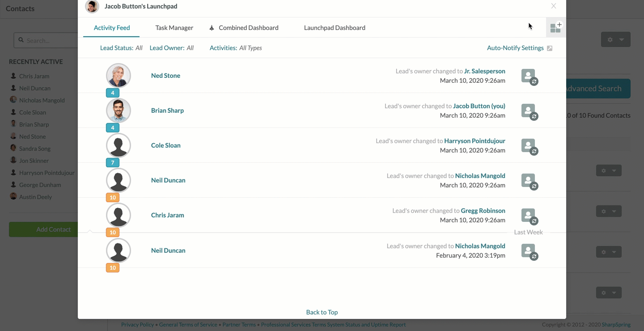Image resolution: width=644 pixels, height=331 pixels.
Task: Click the Jr. Salesperson owner link
Action: point(485,71)
